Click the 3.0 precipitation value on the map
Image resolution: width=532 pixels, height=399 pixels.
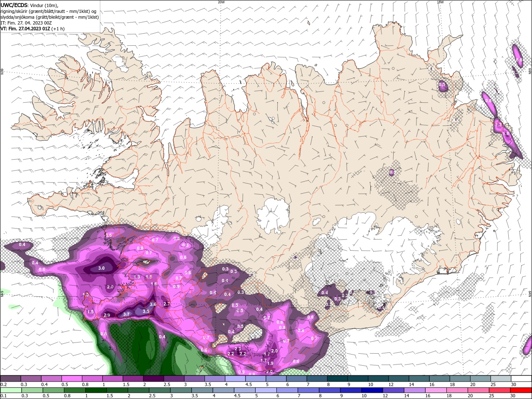[x=101, y=268]
